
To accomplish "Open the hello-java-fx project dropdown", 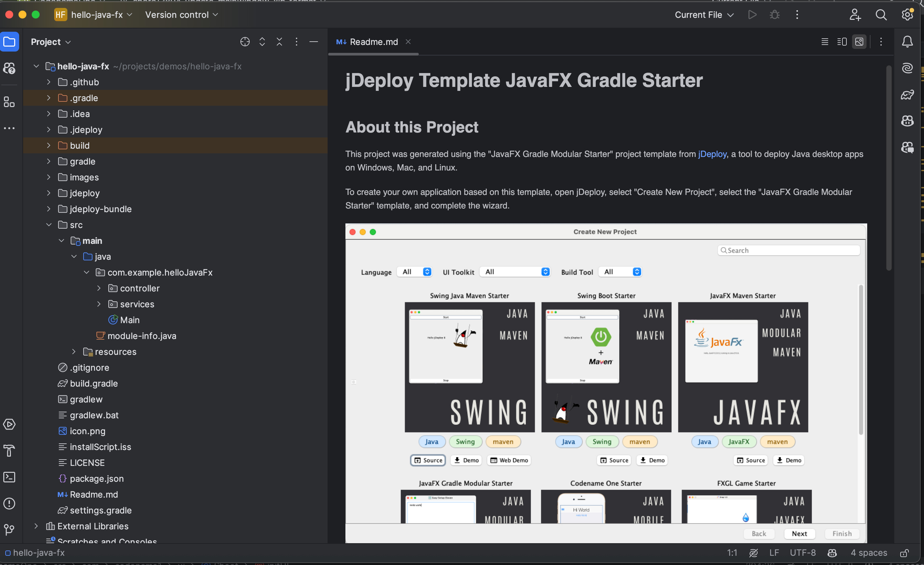I will [x=93, y=15].
